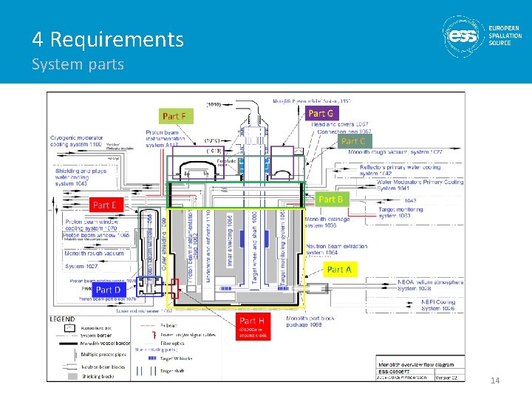The height and width of the screenshot is (399, 532).
Task: Click vertical 'Target wheel and shaft 1000' label
Action: click(254, 248)
